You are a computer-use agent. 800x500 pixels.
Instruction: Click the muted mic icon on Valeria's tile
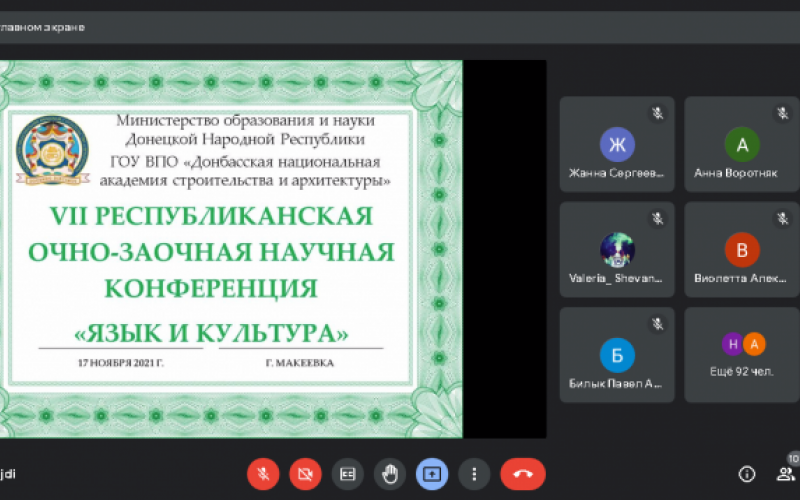[658, 218]
